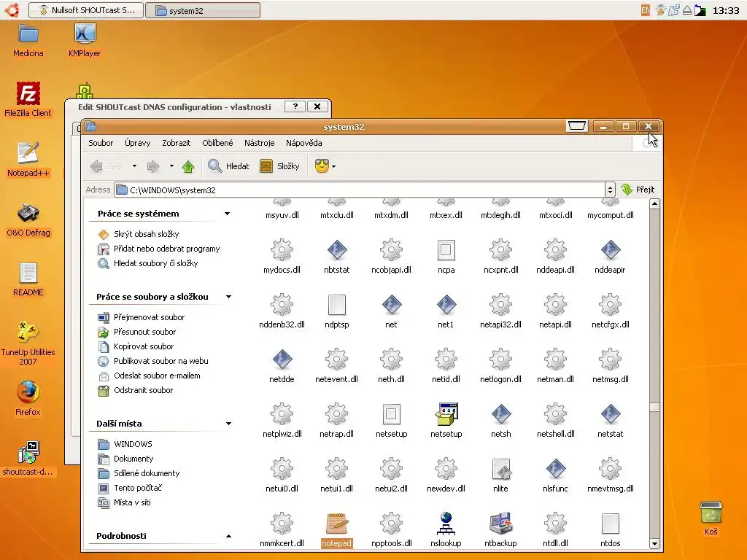The height and width of the screenshot is (560, 747).
Task: Expand the Podrobnosti panel
Action: click(x=228, y=536)
